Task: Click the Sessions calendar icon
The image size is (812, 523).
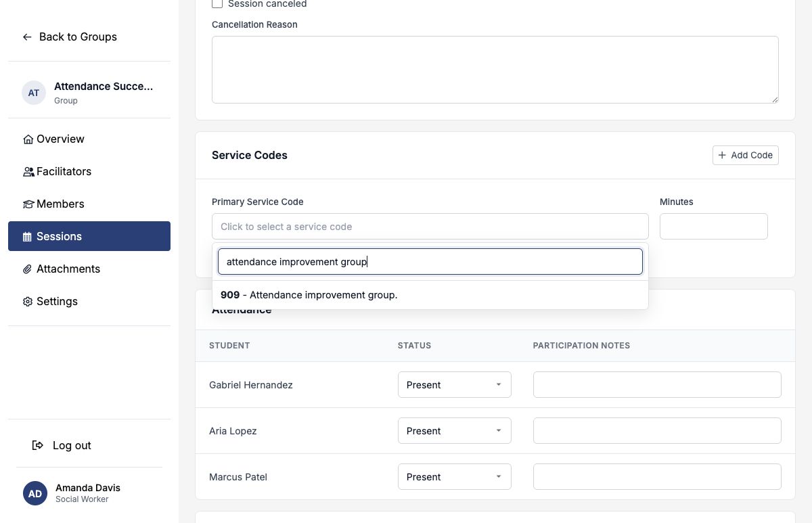Action: coord(27,237)
